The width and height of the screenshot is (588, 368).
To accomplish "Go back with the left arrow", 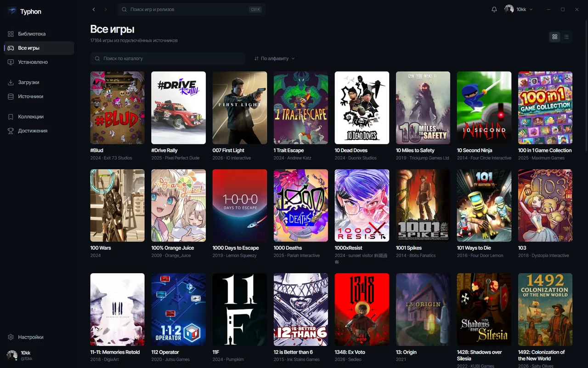I will click(x=94, y=9).
